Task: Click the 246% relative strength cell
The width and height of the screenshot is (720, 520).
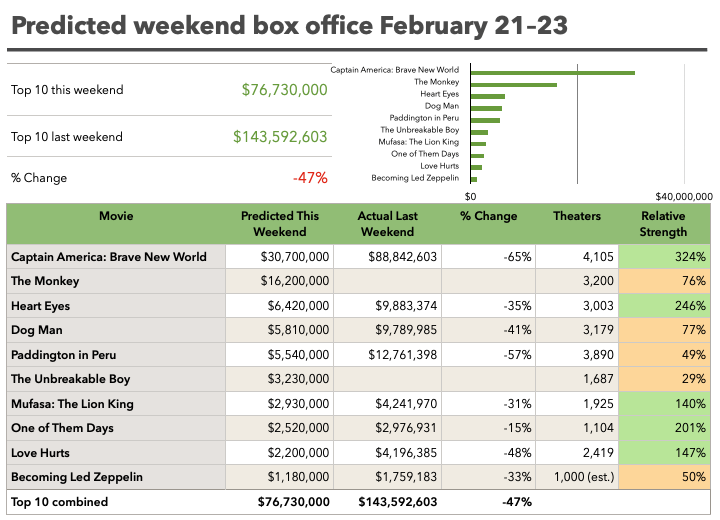Action: (664, 305)
